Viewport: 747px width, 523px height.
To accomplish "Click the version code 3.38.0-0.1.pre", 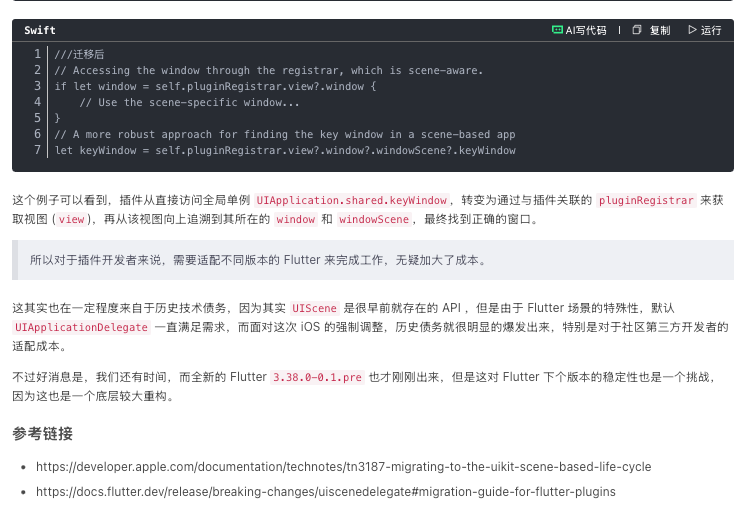I will click(x=317, y=378).
